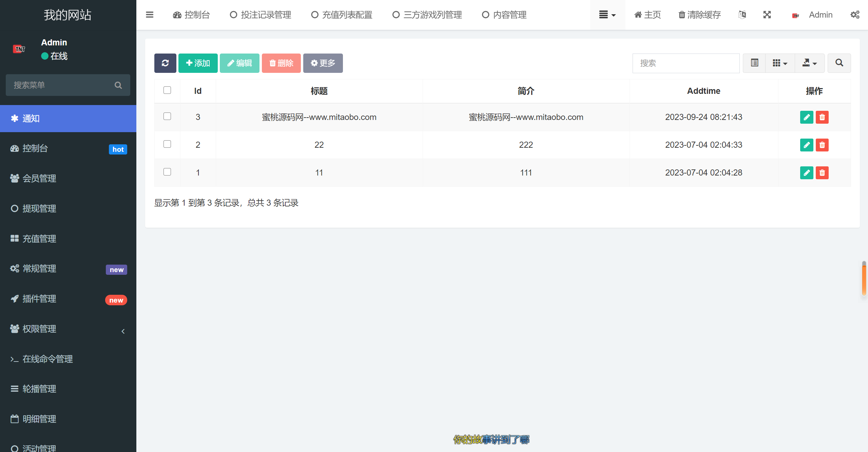Click the 删除 button

pyautogui.click(x=281, y=63)
